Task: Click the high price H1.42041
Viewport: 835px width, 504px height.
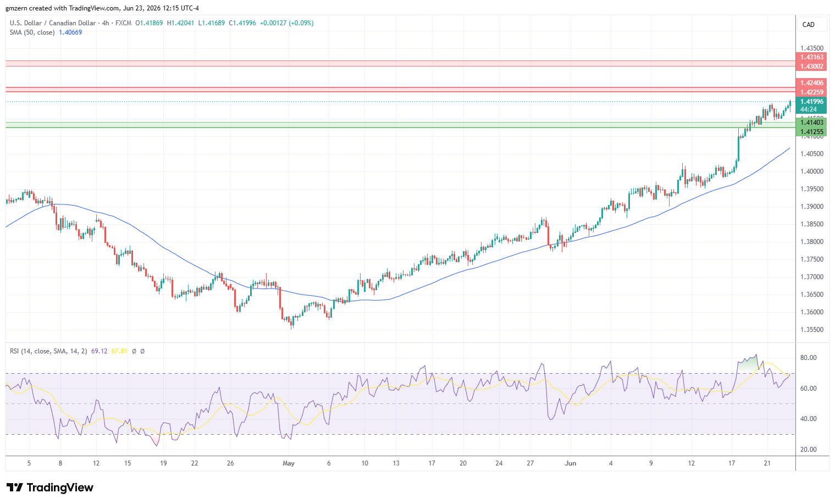Action: [180, 23]
